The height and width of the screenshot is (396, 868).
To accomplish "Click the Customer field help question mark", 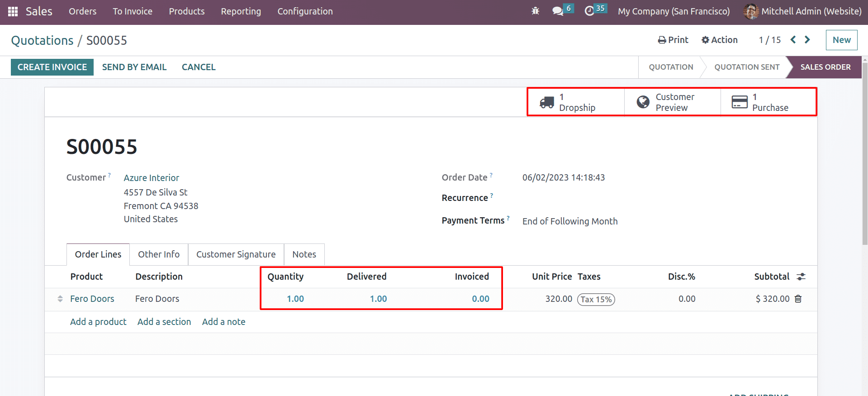I will [109, 175].
